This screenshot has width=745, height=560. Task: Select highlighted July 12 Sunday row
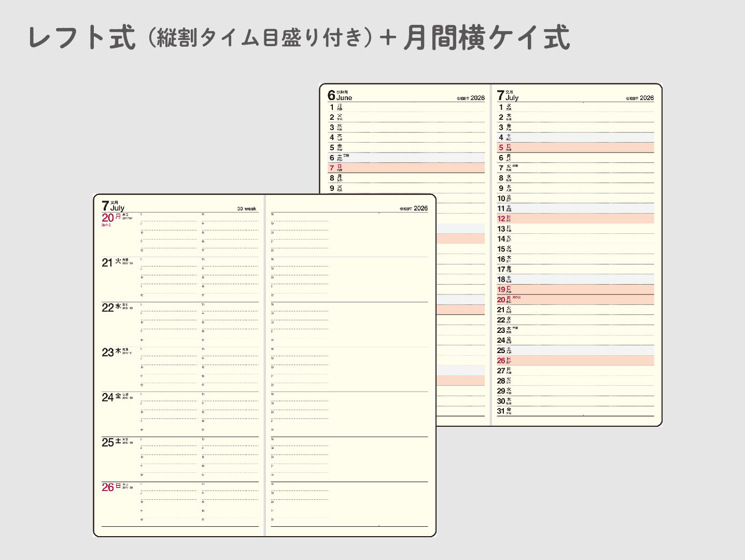(575, 219)
